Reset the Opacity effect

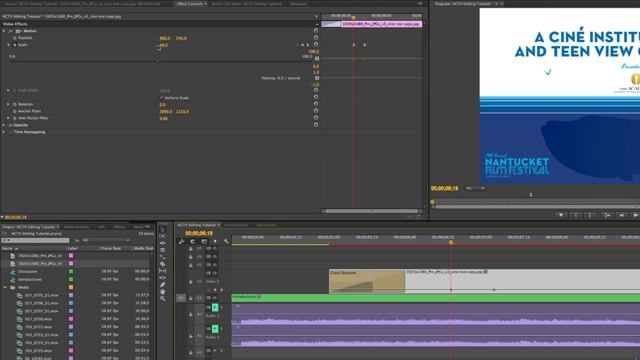click(316, 124)
